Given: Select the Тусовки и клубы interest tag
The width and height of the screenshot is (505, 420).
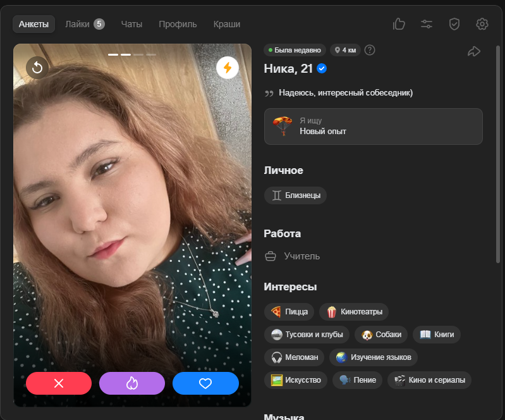Looking at the screenshot, I should pyautogui.click(x=307, y=335).
